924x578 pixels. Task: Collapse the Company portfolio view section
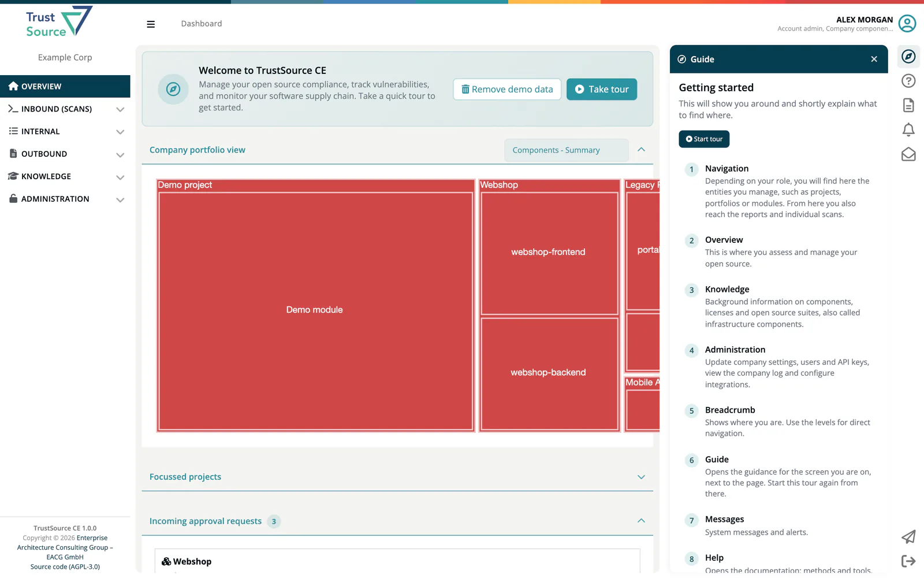coord(641,150)
